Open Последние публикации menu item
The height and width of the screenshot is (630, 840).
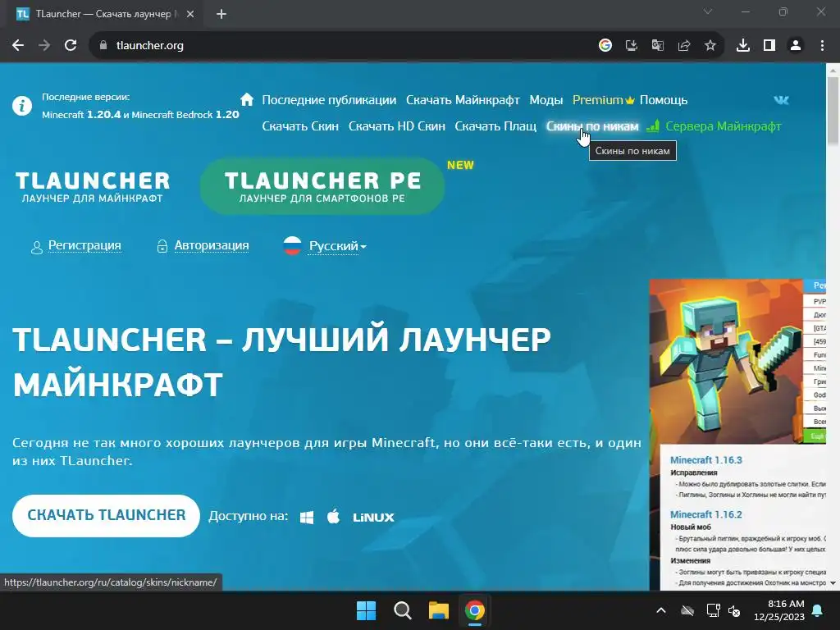point(329,100)
